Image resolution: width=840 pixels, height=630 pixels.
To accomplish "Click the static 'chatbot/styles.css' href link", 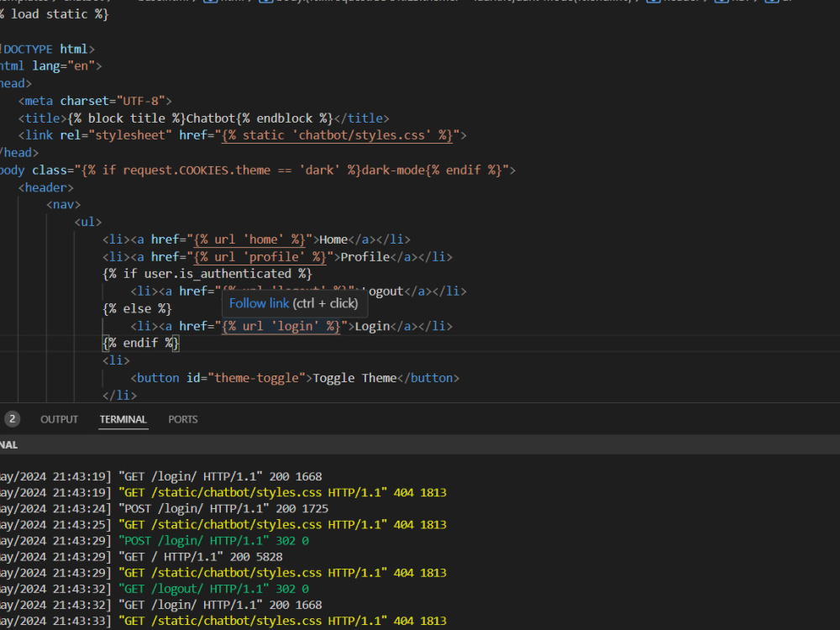I will tap(337, 135).
